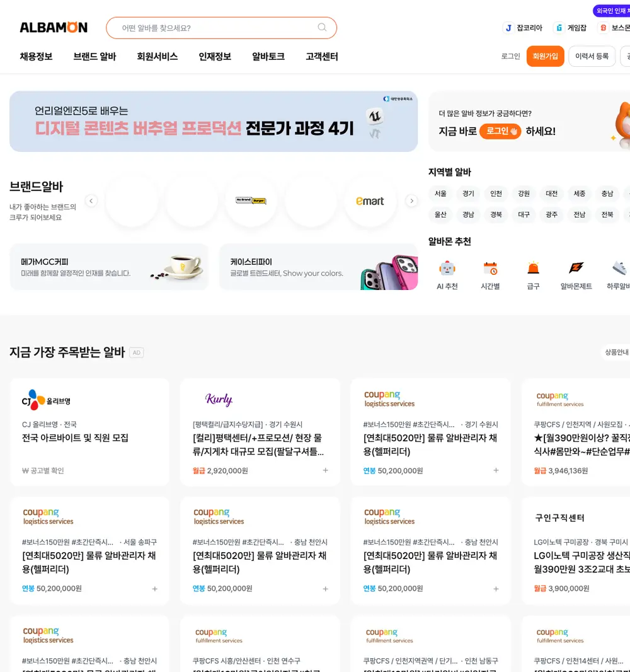Screen dimensions: 630x672
Task: Select 경남 region chip
Action: (468, 215)
